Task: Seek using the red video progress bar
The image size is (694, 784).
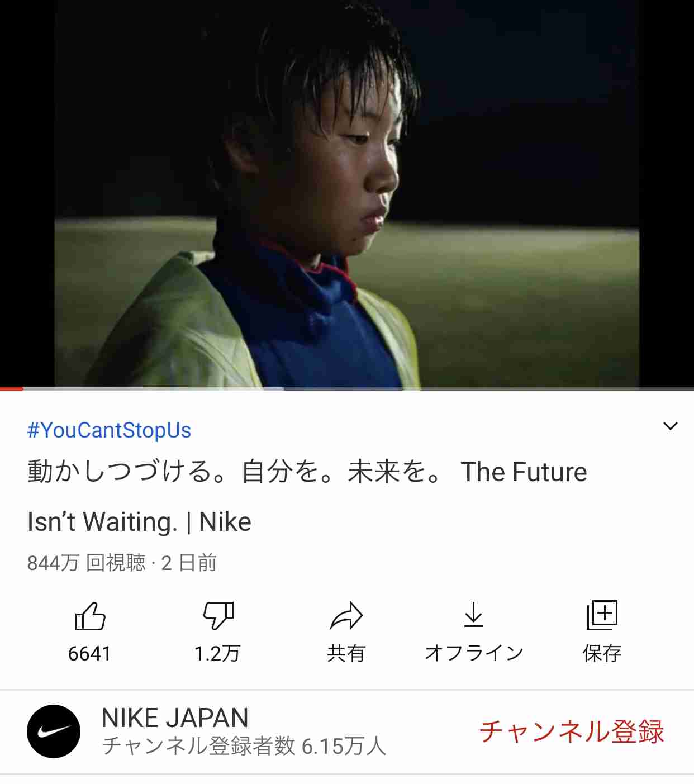Action: [x=347, y=388]
